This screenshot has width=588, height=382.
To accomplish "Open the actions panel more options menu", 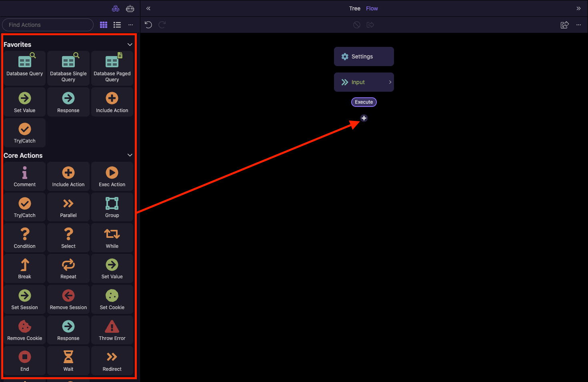I will click(x=130, y=25).
